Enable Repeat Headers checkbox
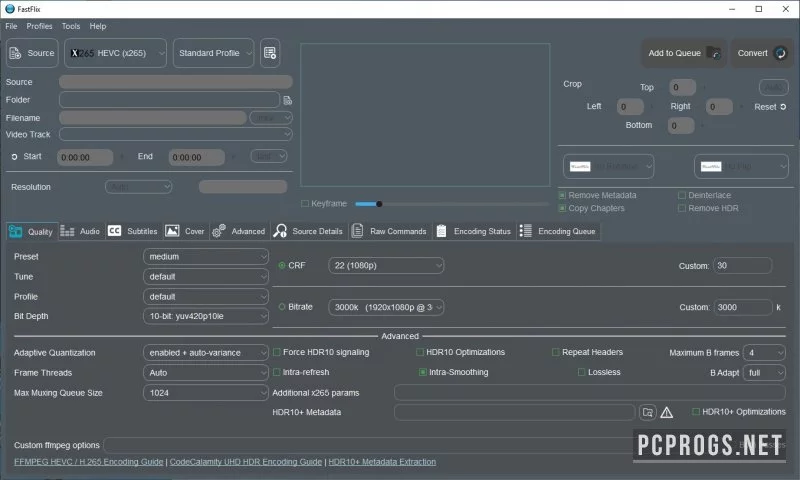 [x=556, y=352]
